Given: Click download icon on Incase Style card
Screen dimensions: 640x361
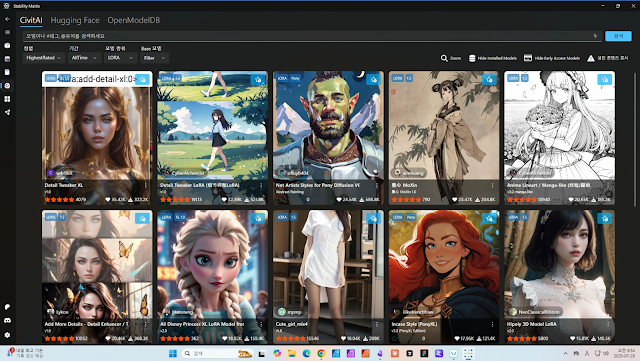Looking at the screenshot, I should click(489, 218).
